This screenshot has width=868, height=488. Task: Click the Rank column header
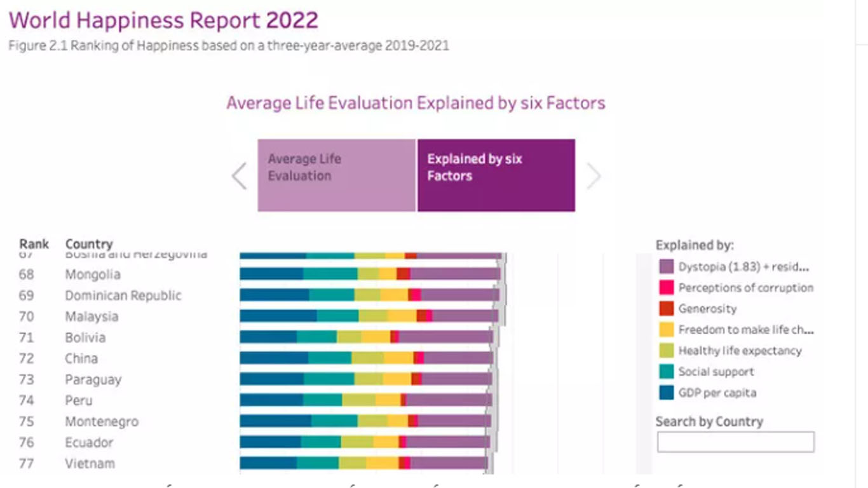point(34,245)
